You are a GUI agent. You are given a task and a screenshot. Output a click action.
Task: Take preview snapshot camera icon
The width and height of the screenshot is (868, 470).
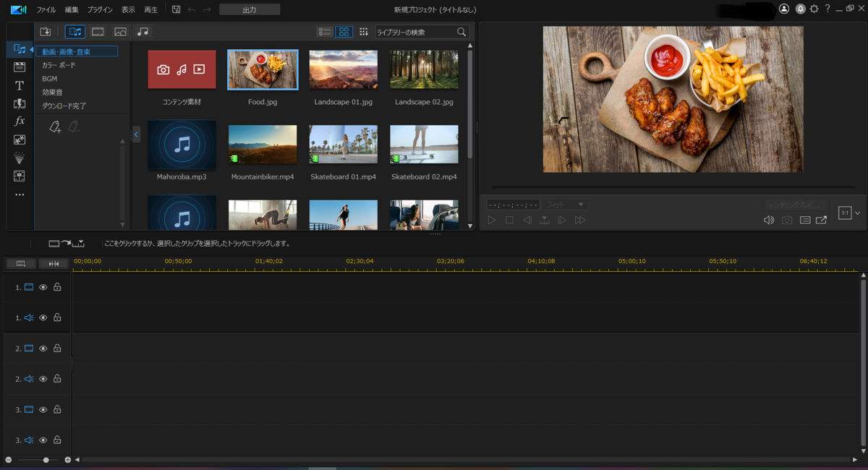(x=787, y=220)
